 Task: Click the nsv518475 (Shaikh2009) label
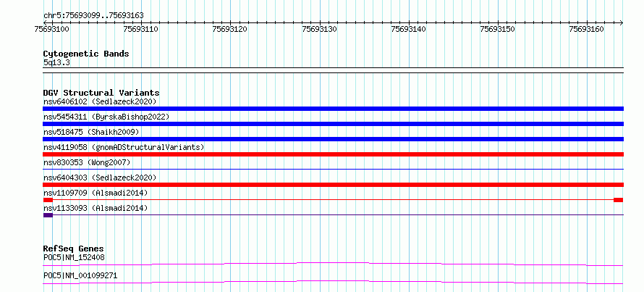pos(91,132)
